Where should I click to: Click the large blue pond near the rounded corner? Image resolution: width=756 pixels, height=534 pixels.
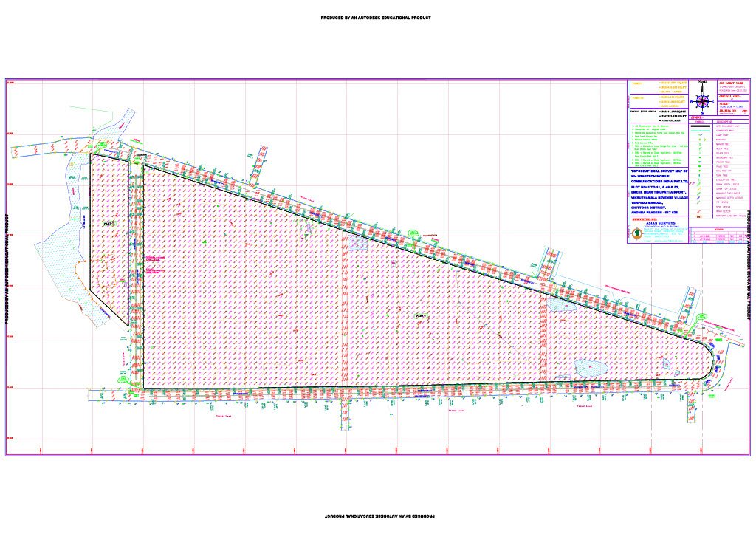591,367
